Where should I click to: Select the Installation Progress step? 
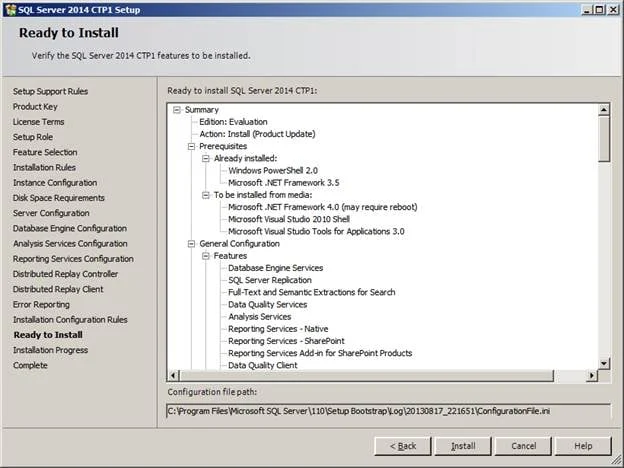(x=50, y=350)
